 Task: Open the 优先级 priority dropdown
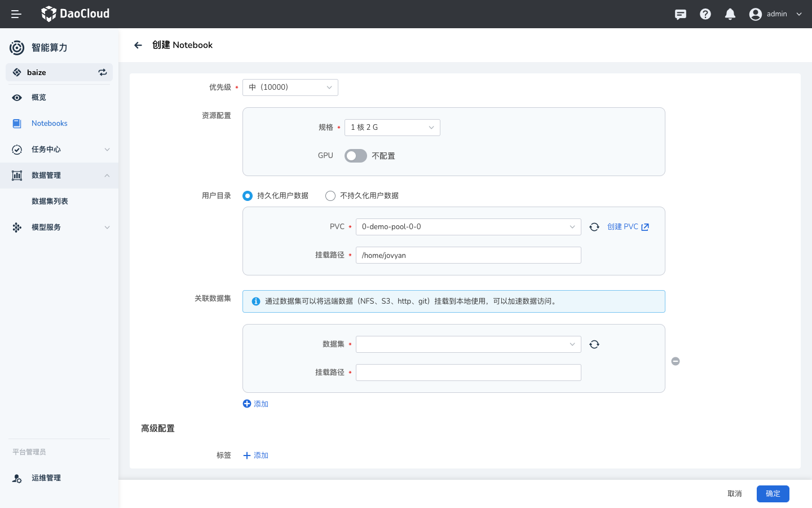tap(290, 87)
